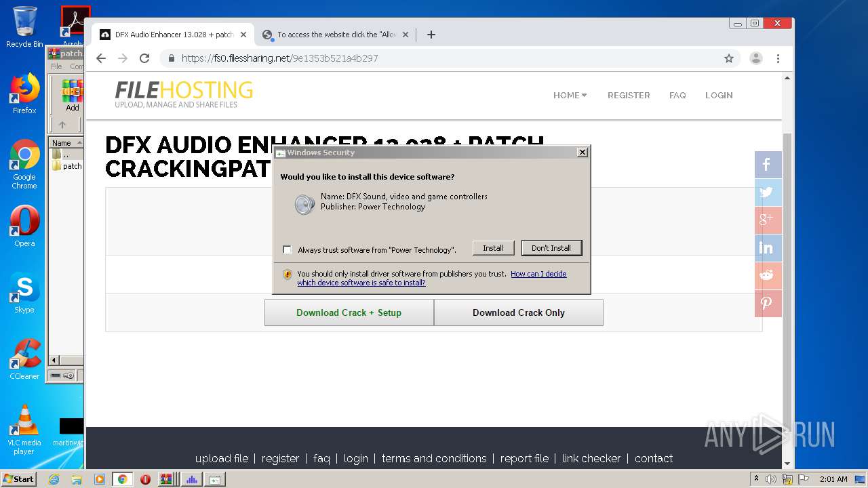The image size is (868, 488).
Task: Show hidden tray icons arrow
Action: point(756,479)
